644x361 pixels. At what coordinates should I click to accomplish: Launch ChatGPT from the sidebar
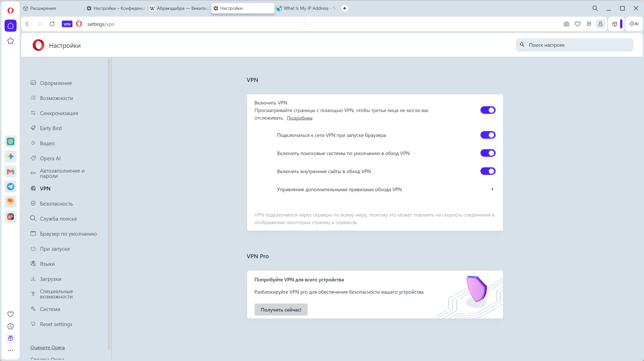tap(11, 141)
